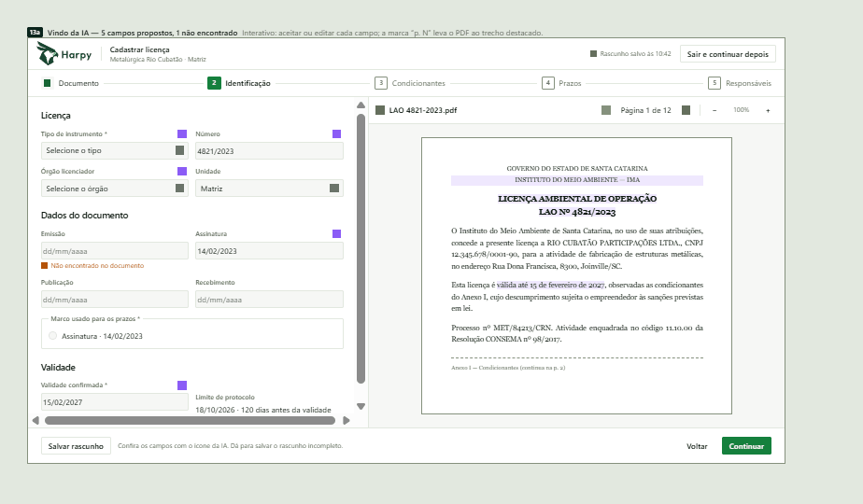Click the AI marker beside Número

[337, 133]
